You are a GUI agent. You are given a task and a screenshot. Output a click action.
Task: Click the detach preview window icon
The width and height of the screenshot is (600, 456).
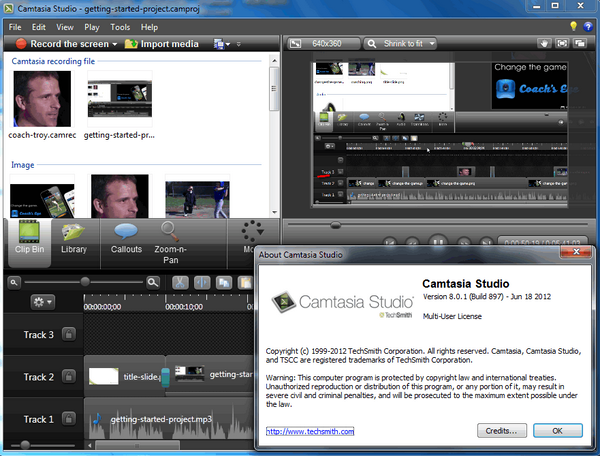pos(580,44)
